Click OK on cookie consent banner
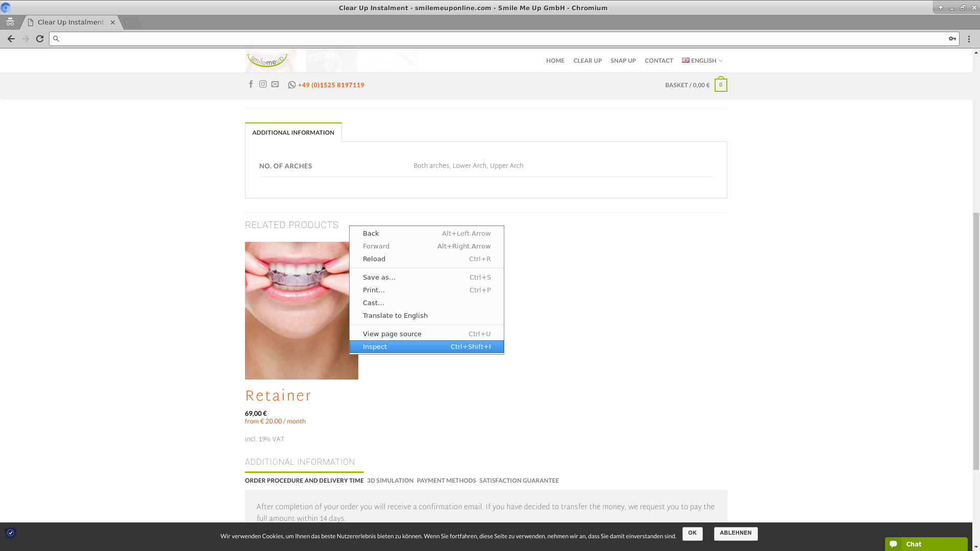Image resolution: width=980 pixels, height=551 pixels. 692,533
